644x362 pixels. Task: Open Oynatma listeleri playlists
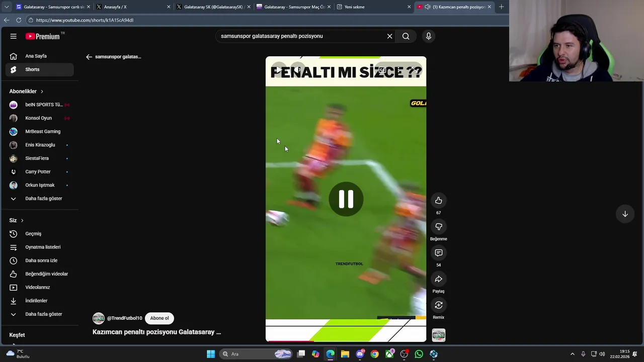pos(39,247)
